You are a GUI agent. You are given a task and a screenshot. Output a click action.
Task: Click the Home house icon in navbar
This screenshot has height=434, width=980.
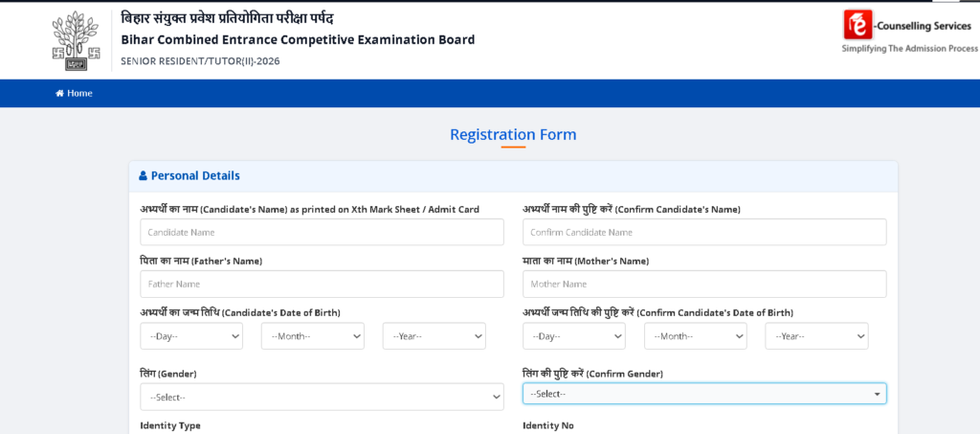pos(59,93)
